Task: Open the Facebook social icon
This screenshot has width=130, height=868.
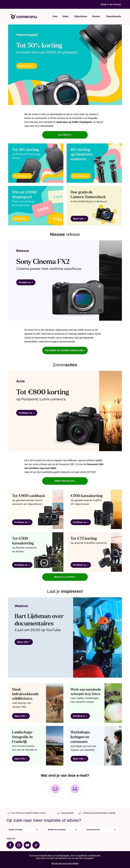Action: click(10, 845)
